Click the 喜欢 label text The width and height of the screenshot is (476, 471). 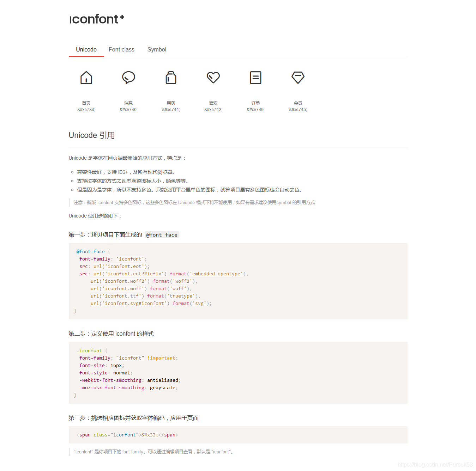213,103
